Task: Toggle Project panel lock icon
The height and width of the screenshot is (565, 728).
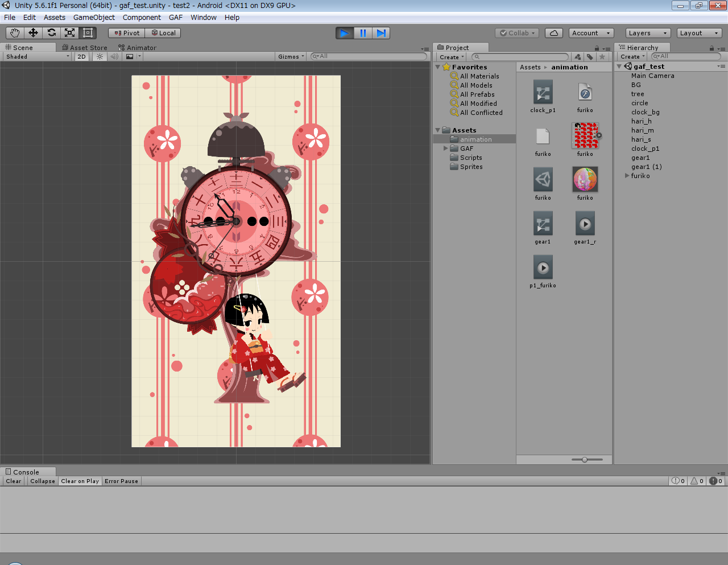Action: 597,48
